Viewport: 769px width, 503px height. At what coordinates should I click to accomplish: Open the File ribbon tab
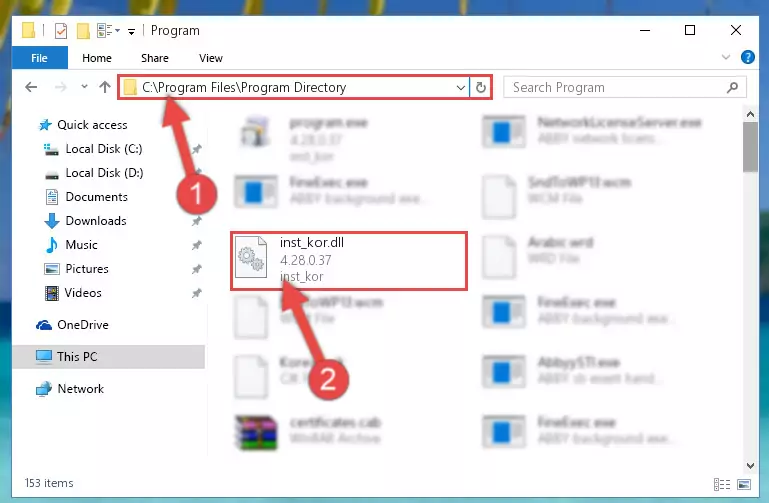39,58
